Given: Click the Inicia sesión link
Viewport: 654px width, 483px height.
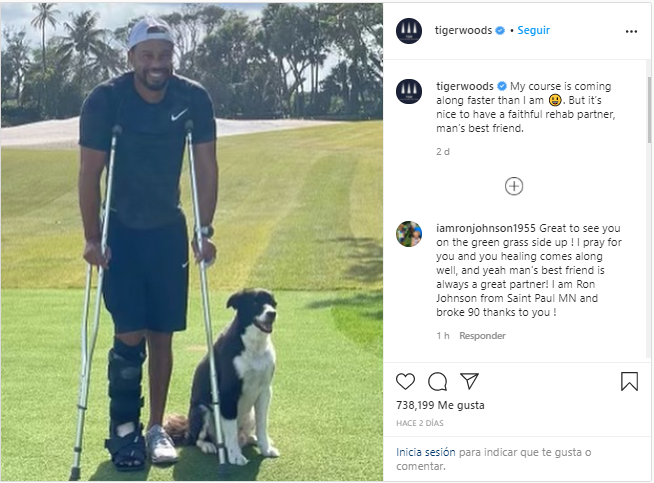Looking at the screenshot, I should pyautogui.click(x=425, y=452).
